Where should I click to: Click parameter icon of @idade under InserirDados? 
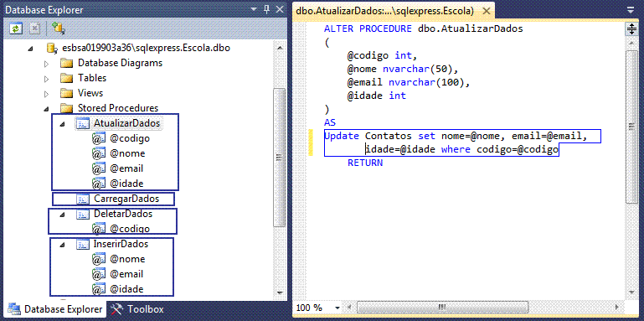coord(99,289)
